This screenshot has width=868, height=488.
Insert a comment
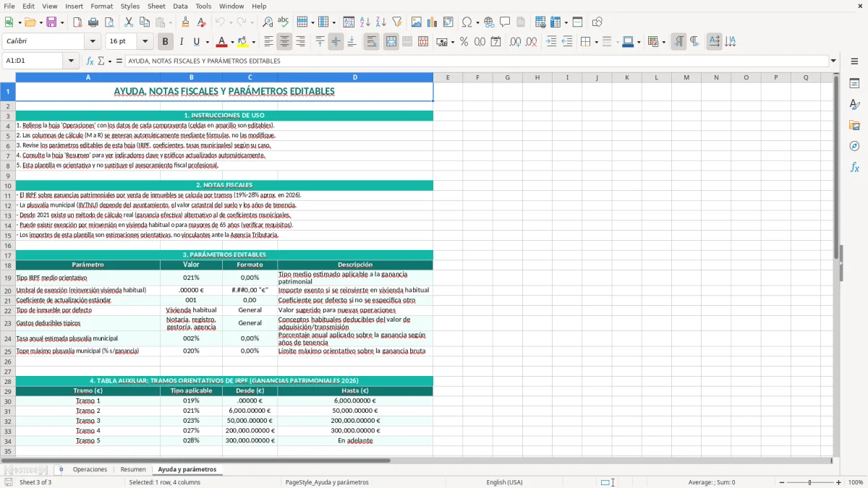pyautogui.click(x=505, y=22)
